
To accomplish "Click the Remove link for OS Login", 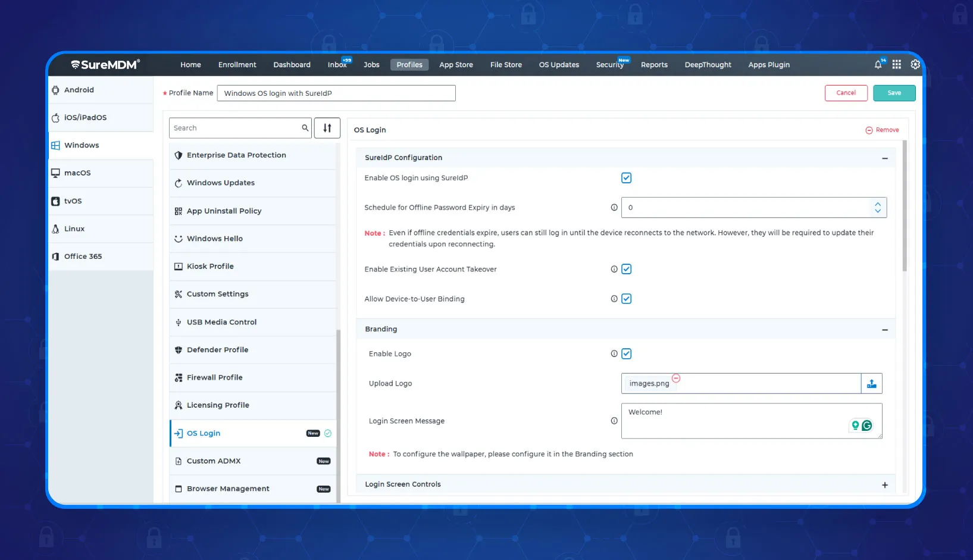I will (x=882, y=130).
